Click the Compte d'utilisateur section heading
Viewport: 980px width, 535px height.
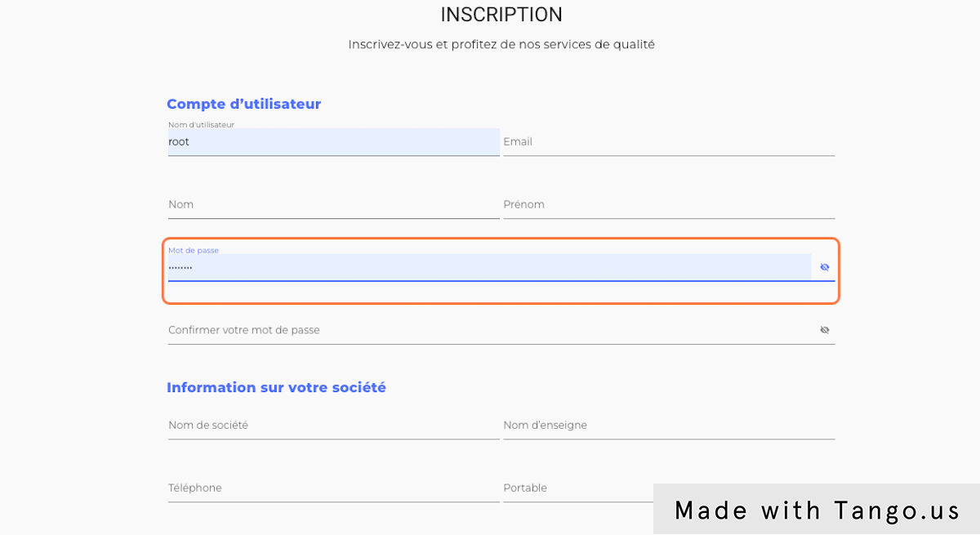point(243,104)
